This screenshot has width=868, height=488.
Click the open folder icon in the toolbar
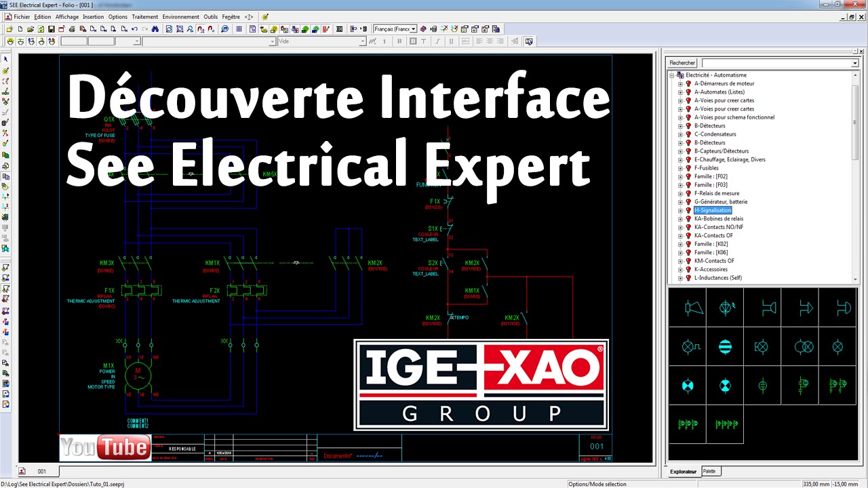pos(31,29)
